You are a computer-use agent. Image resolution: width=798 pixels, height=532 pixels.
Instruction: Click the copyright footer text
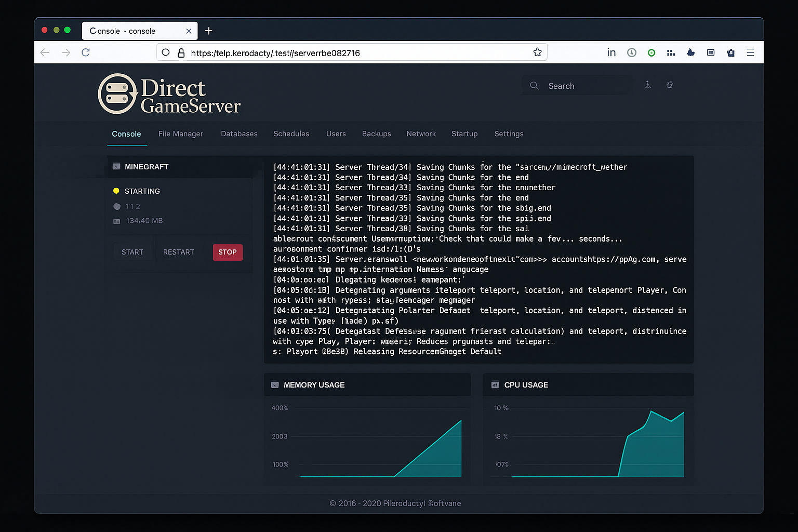click(x=395, y=503)
